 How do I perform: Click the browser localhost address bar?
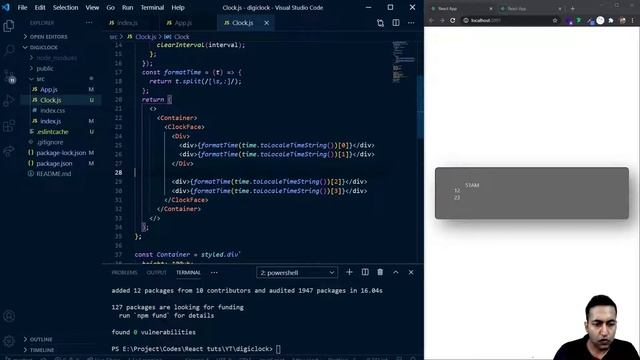coord(506,20)
